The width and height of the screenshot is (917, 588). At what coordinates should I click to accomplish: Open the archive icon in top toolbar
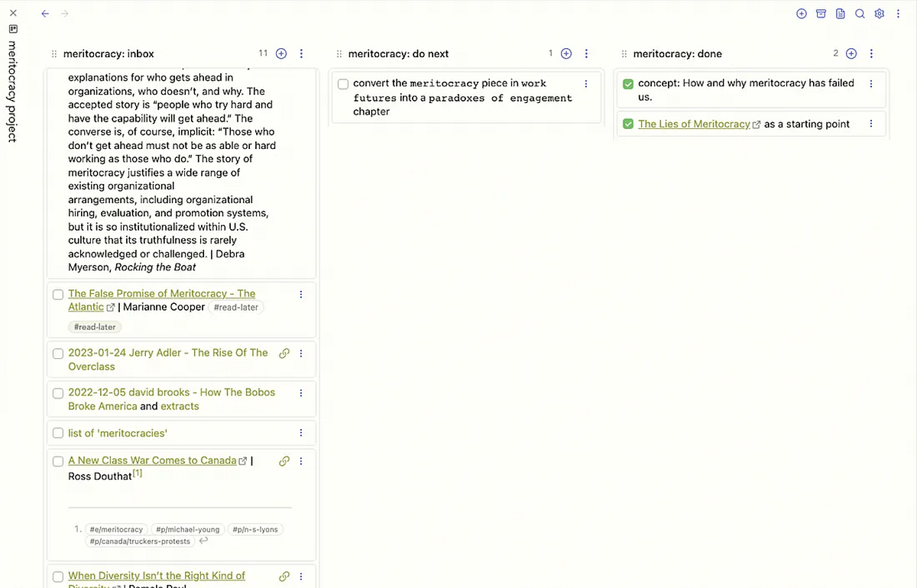pyautogui.click(x=821, y=14)
